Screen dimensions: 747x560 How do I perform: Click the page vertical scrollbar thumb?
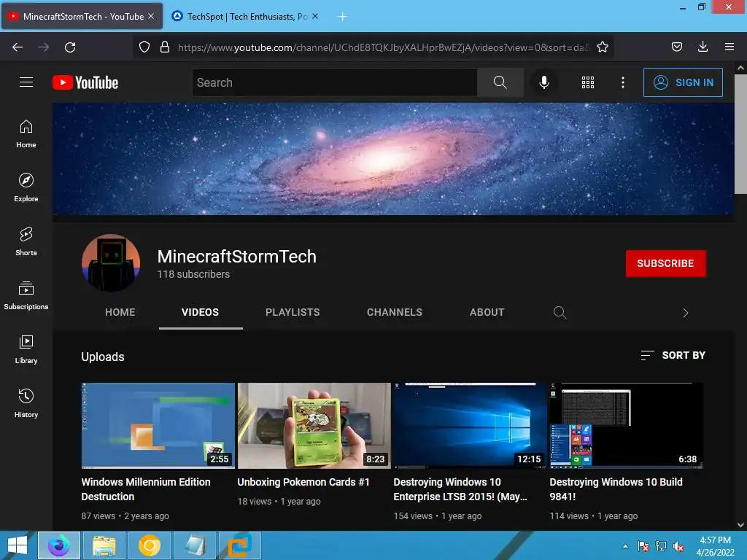point(740,134)
